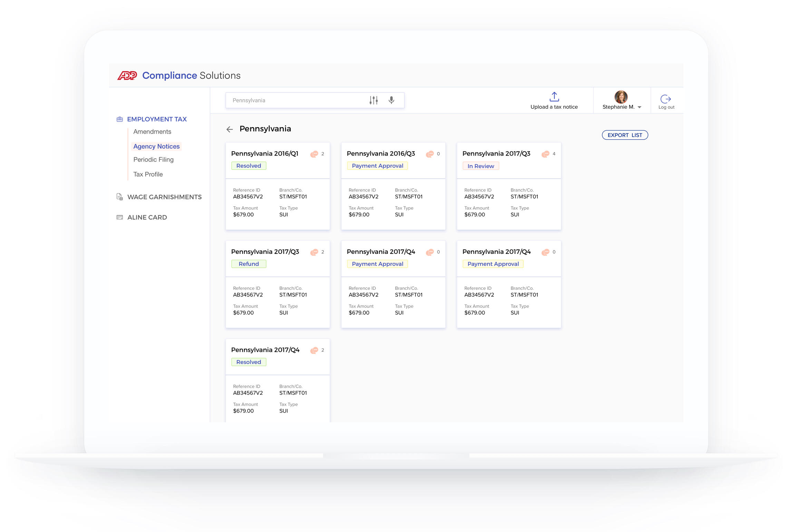This screenshot has width=798, height=532.
Task: Activate the microphone voice search icon
Action: tap(391, 100)
